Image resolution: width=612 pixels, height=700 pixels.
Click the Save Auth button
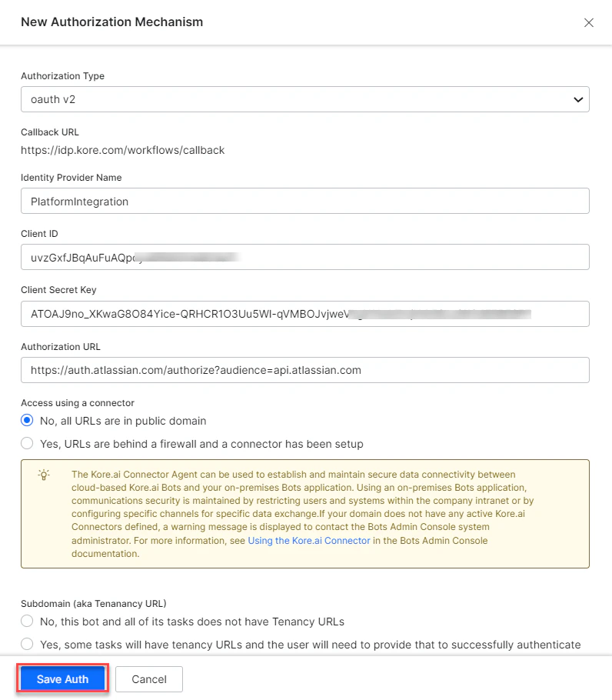click(62, 678)
